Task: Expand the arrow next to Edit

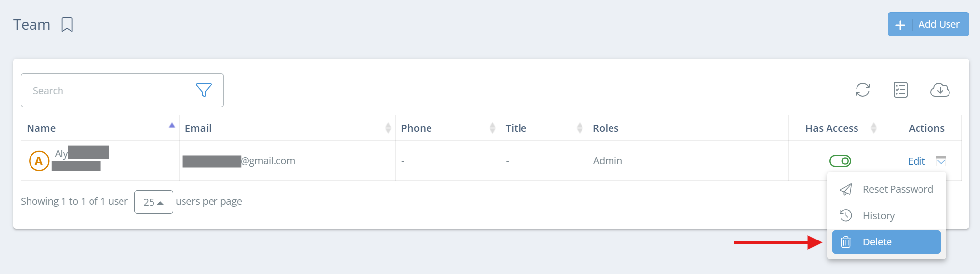Action: tap(941, 160)
